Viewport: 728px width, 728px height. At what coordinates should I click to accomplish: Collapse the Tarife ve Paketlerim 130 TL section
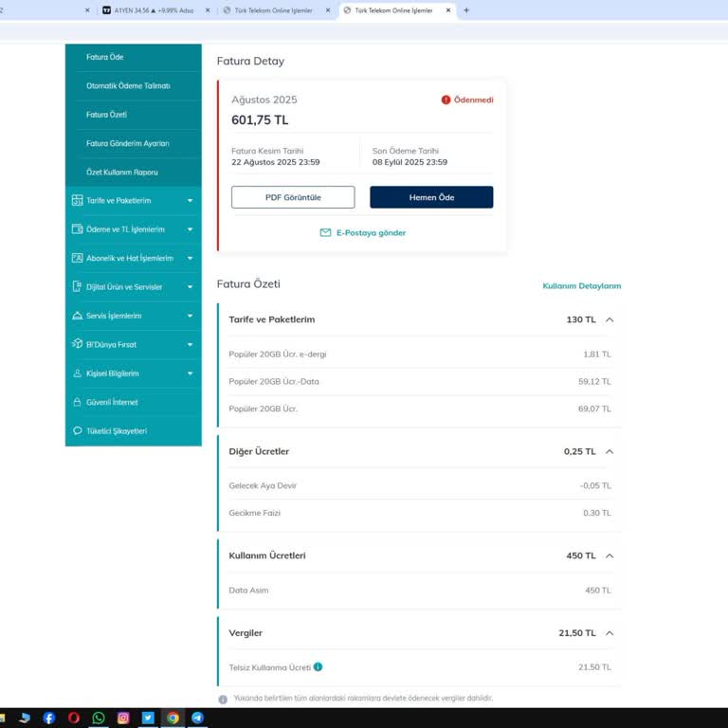[x=610, y=319]
